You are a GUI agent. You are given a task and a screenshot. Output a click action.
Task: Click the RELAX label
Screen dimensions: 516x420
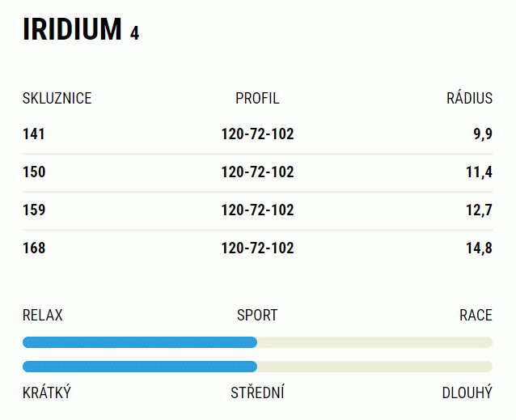click(42, 316)
